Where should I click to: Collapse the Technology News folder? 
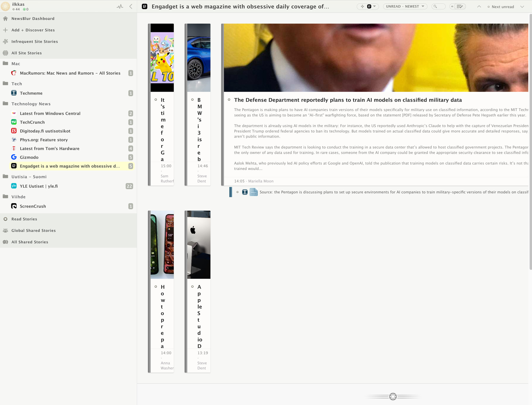[x=5, y=104]
